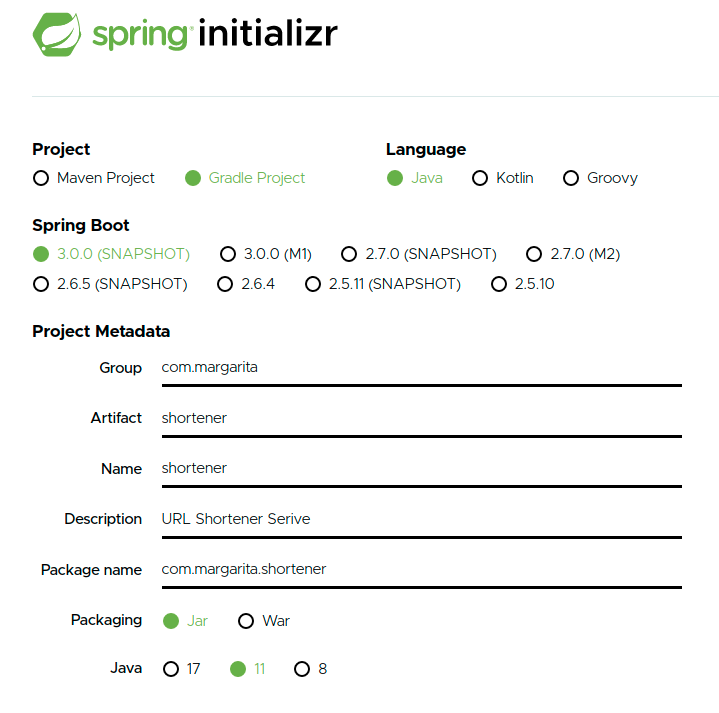Select Spring Boot 3.0.0 (SNAPSHOT)
The width and height of the screenshot is (719, 713).
click(x=41, y=255)
